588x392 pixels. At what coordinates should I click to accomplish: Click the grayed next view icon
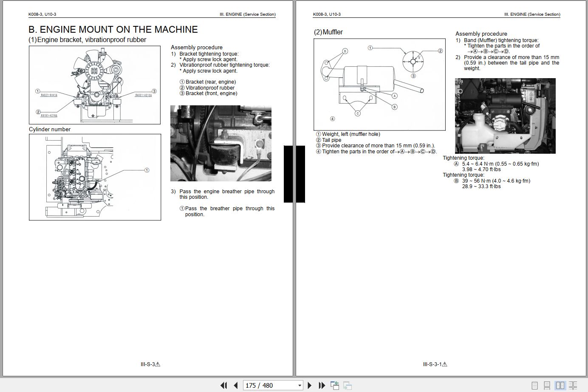[348, 385]
